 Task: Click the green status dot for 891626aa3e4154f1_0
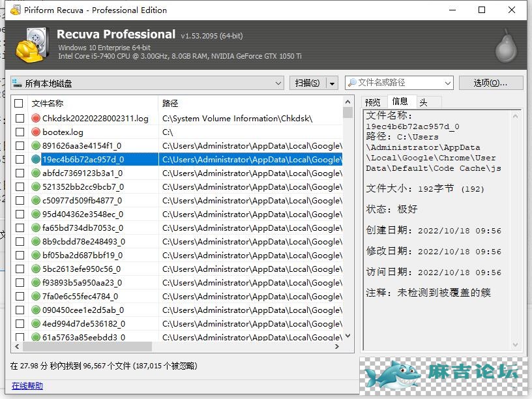coord(36,145)
